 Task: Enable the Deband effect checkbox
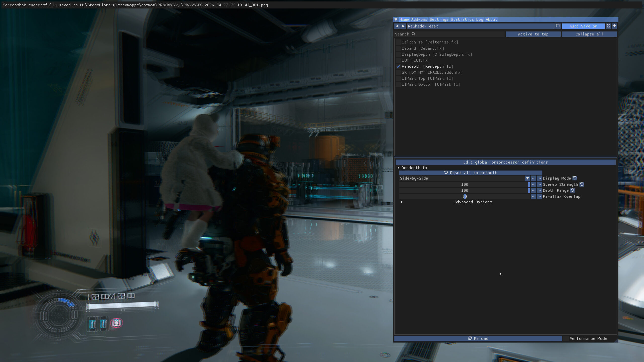coord(398,48)
